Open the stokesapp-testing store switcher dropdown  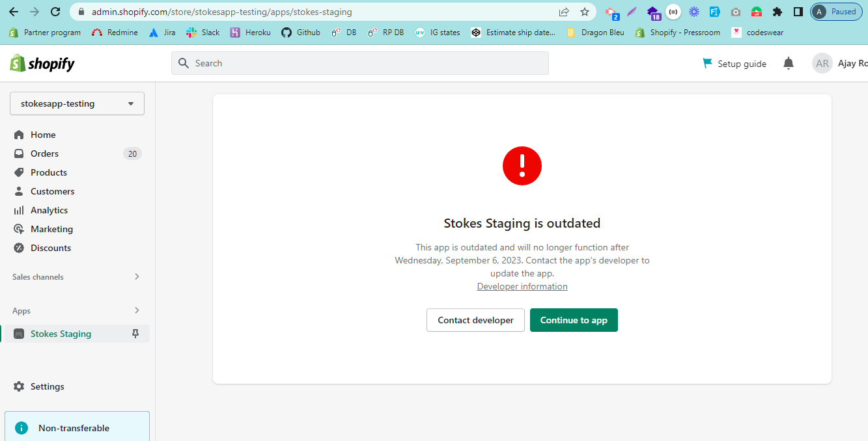pos(77,103)
